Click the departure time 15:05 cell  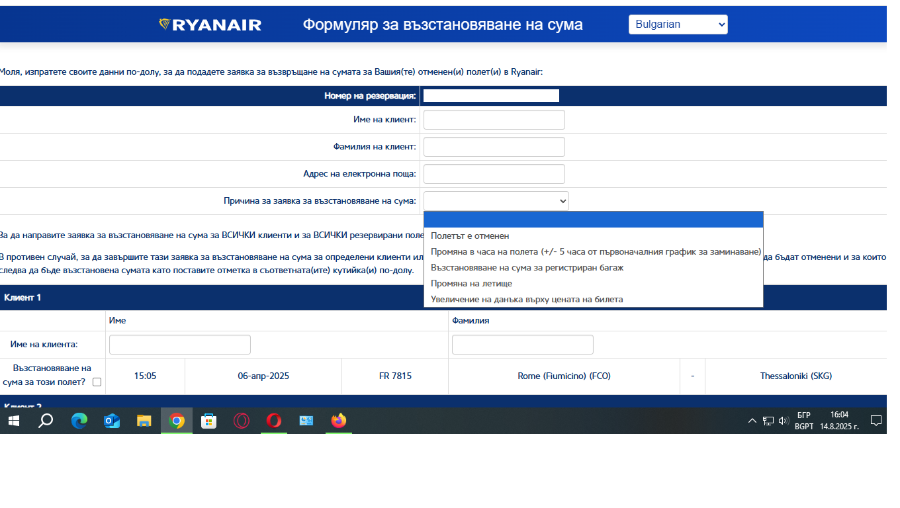[145, 376]
